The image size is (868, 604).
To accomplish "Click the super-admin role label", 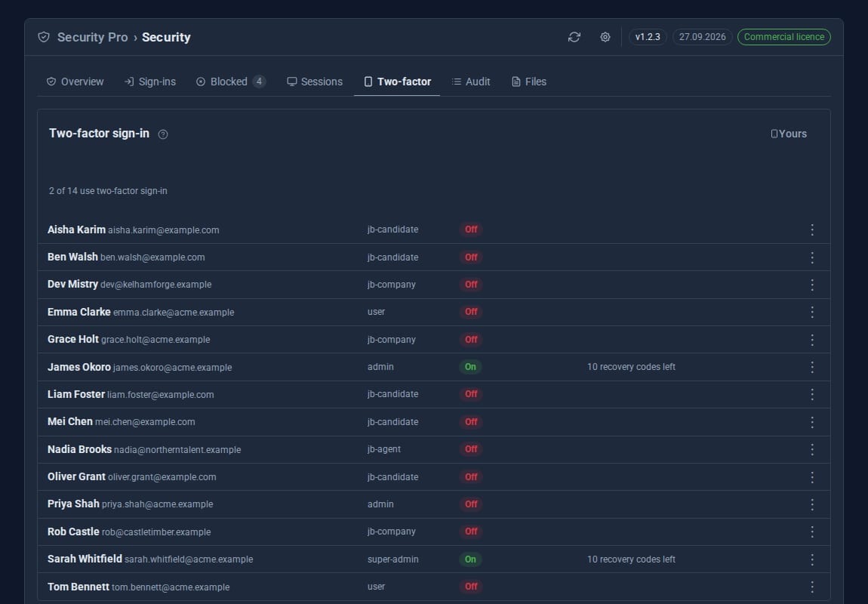I will (x=393, y=559).
